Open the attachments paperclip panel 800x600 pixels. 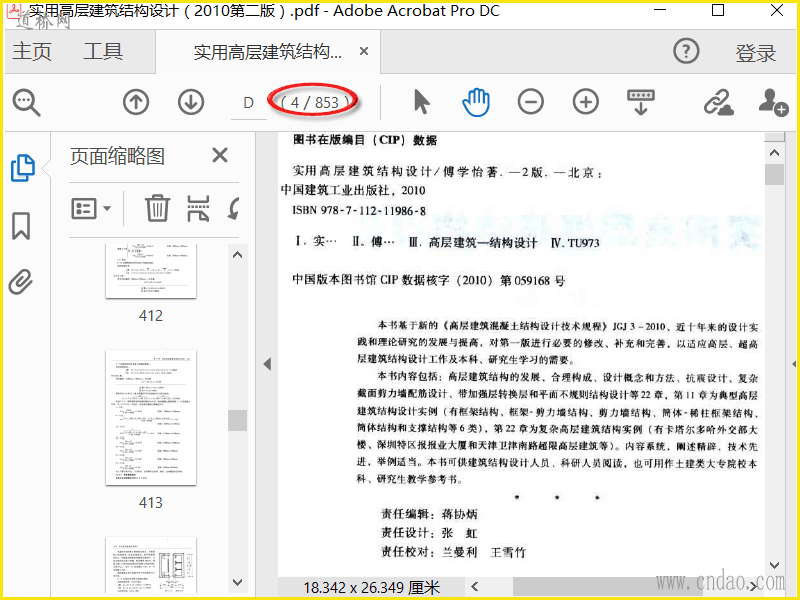(x=21, y=282)
